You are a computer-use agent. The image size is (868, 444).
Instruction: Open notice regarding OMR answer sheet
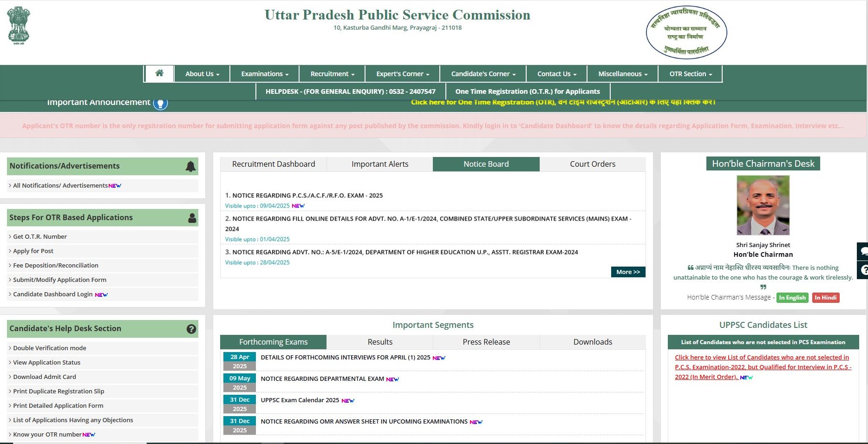pos(364,422)
